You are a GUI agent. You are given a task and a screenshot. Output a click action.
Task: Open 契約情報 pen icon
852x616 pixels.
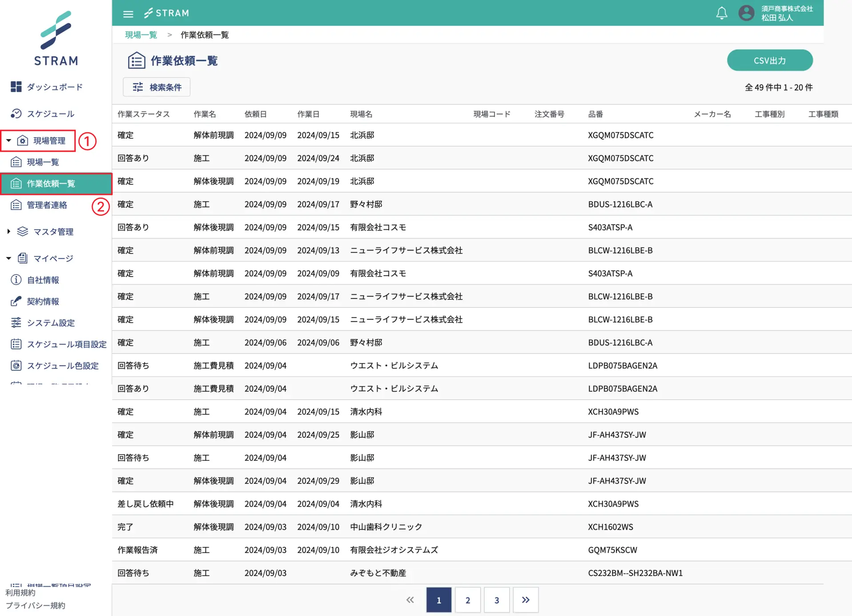tap(16, 301)
